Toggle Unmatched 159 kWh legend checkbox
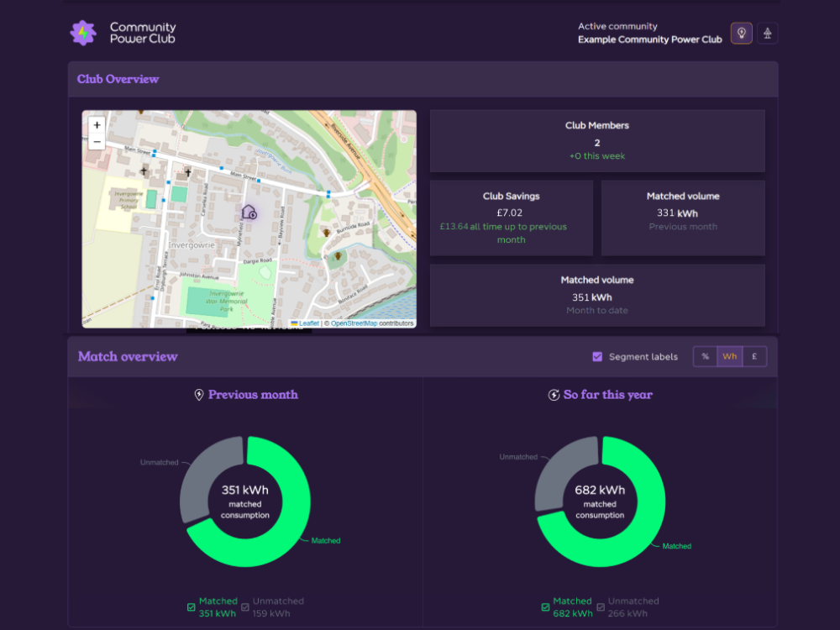The height and width of the screenshot is (630, 840). 244,607
